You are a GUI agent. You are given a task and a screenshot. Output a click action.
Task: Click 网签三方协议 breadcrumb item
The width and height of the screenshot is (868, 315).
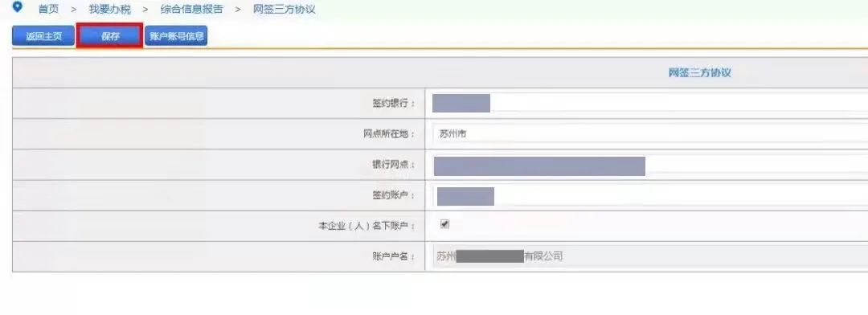pos(284,10)
